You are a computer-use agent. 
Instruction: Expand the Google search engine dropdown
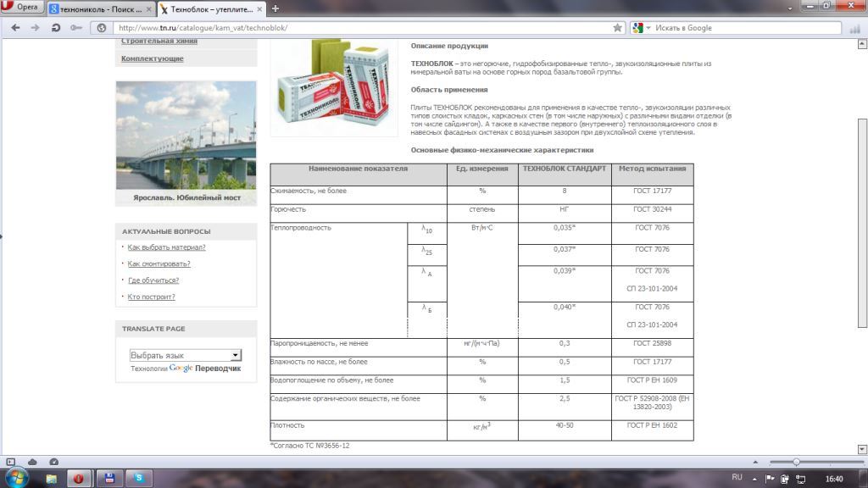coord(642,27)
